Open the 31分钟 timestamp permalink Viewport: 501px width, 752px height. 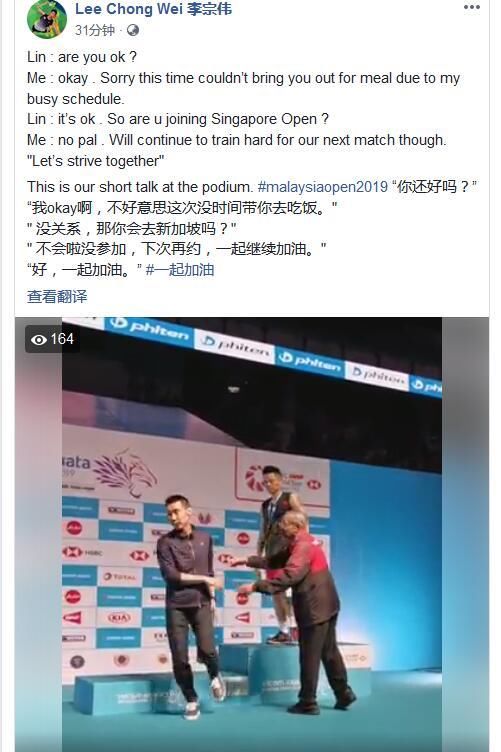(x=95, y=31)
